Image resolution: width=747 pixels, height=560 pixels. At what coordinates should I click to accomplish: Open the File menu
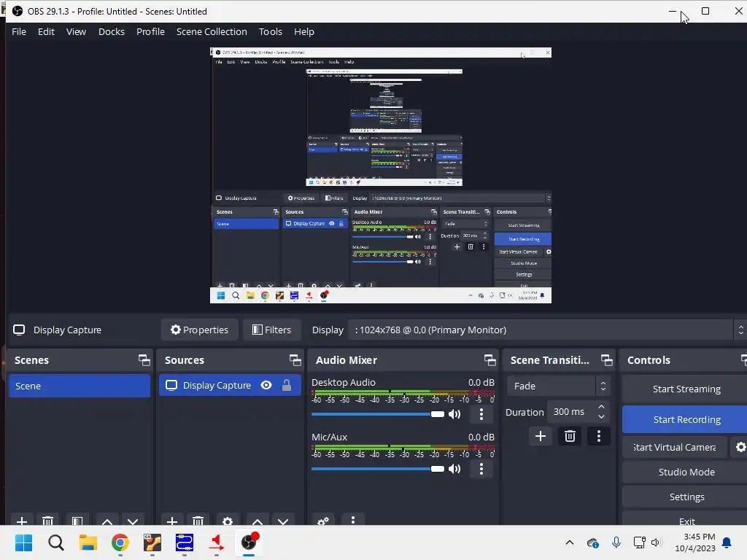point(19,32)
